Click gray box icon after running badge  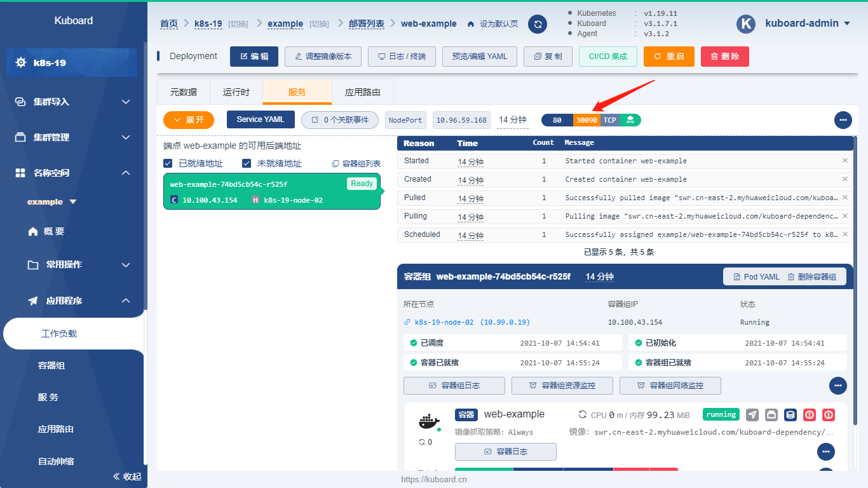click(x=771, y=415)
